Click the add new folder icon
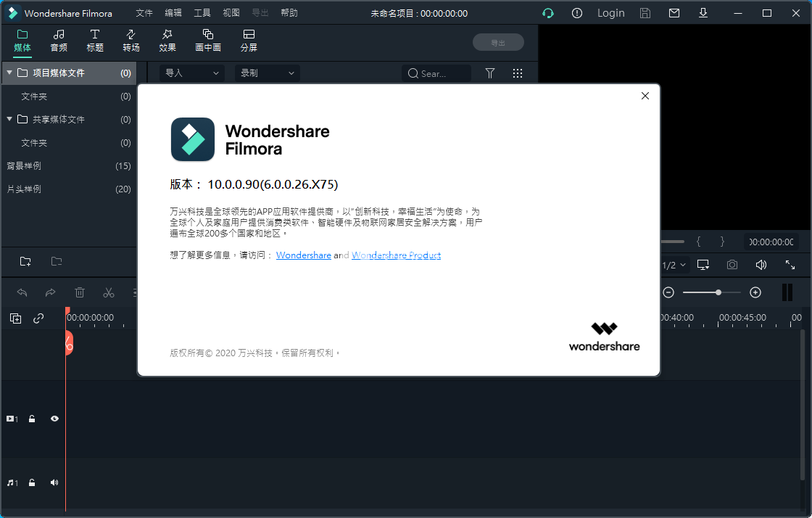Viewport: 812px width, 518px height. coord(25,262)
